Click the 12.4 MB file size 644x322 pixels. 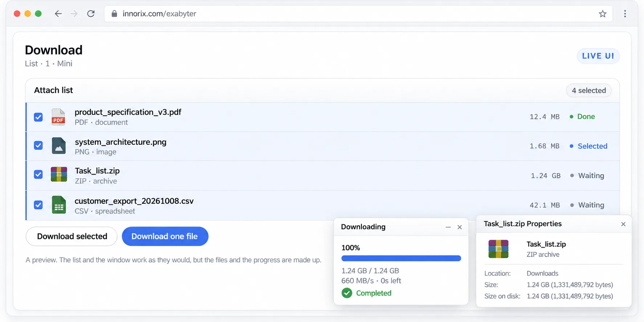(545, 117)
